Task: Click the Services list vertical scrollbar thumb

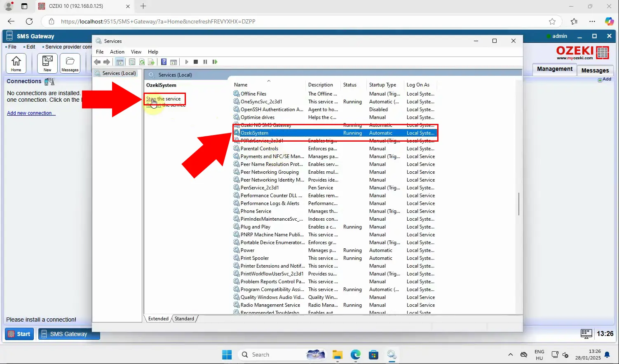Action: pyautogui.click(x=518, y=204)
